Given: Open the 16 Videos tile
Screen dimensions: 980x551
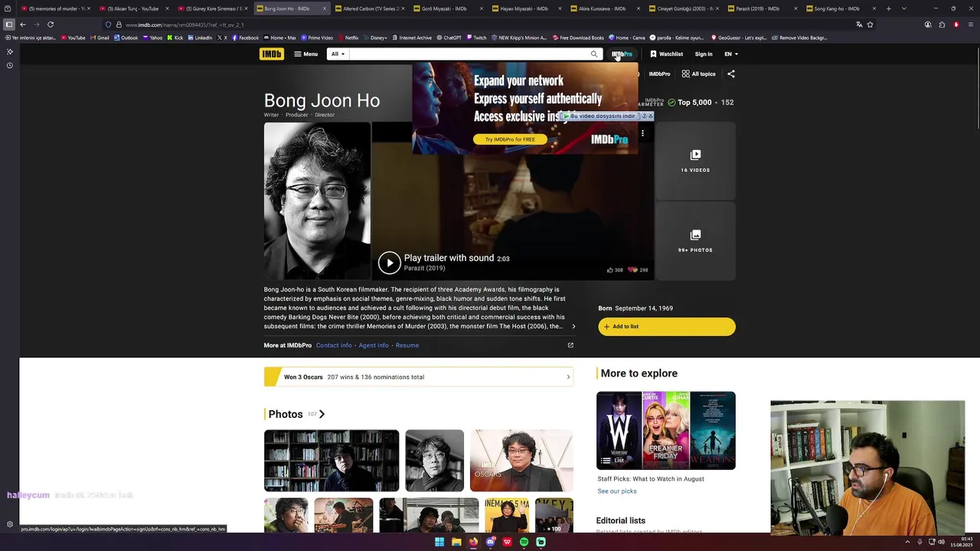Looking at the screenshot, I should [x=695, y=161].
